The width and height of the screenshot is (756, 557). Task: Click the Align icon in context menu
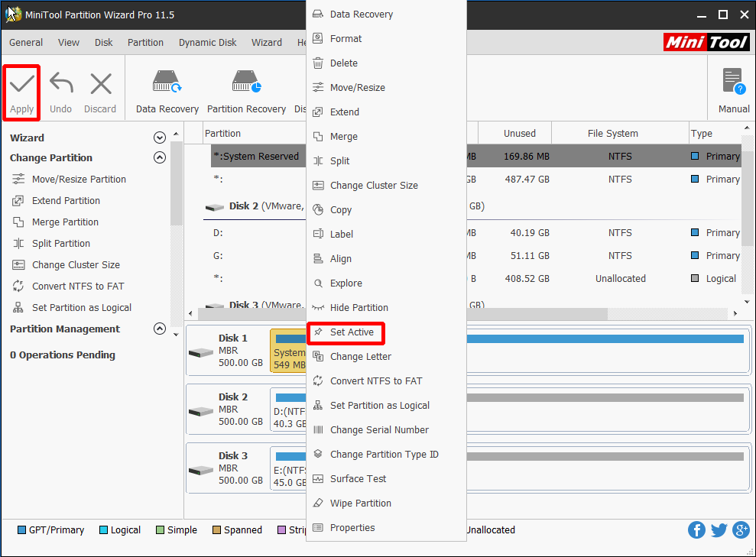318,259
